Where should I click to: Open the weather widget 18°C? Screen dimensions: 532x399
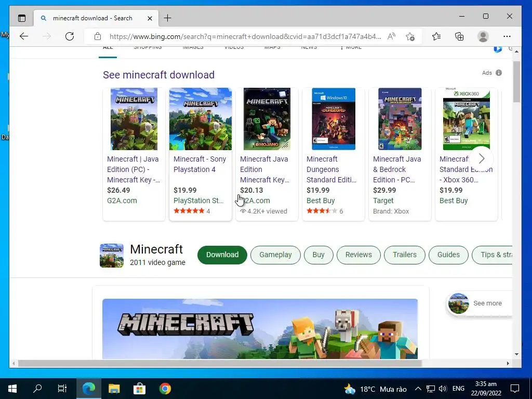point(375,389)
